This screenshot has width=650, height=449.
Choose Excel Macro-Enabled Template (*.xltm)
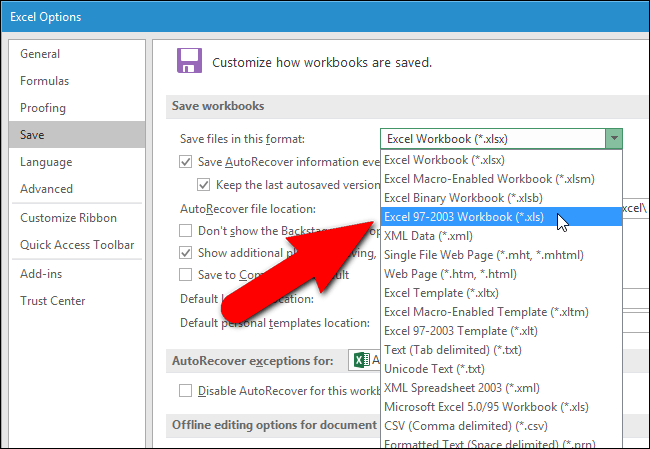(501, 312)
